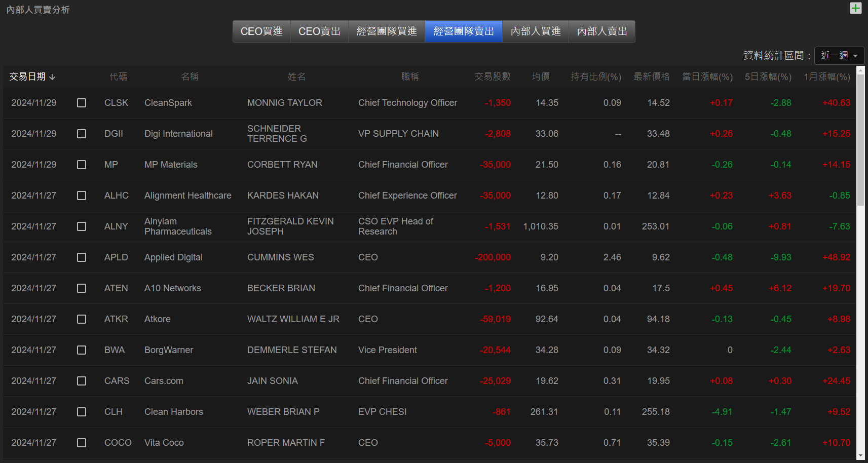Click the MP Materials company name
The height and width of the screenshot is (463, 868).
pyautogui.click(x=171, y=165)
